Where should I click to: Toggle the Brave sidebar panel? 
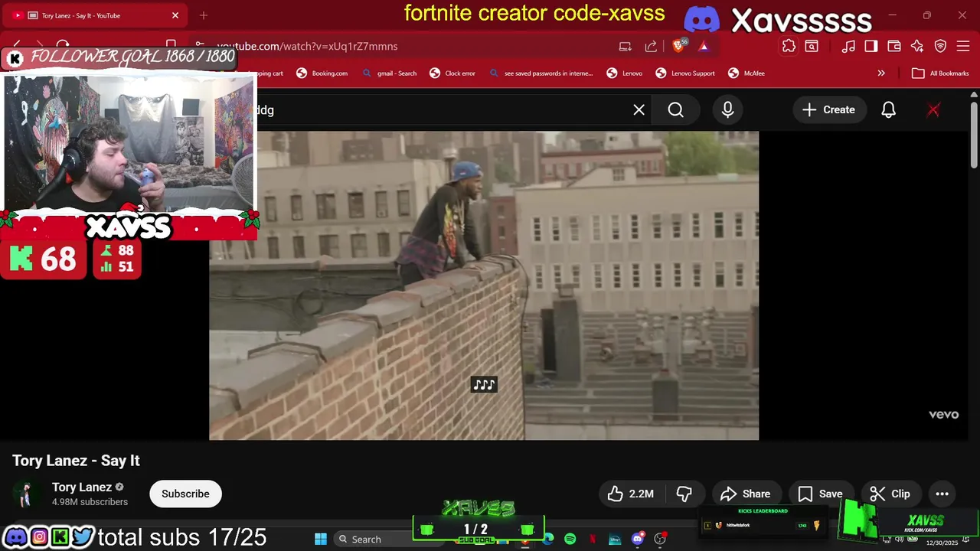click(871, 46)
